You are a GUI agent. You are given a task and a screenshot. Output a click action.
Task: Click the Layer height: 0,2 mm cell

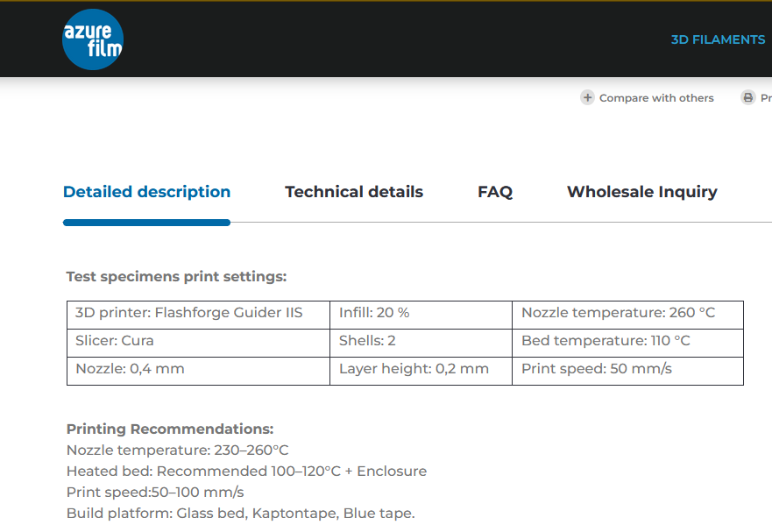click(421, 371)
